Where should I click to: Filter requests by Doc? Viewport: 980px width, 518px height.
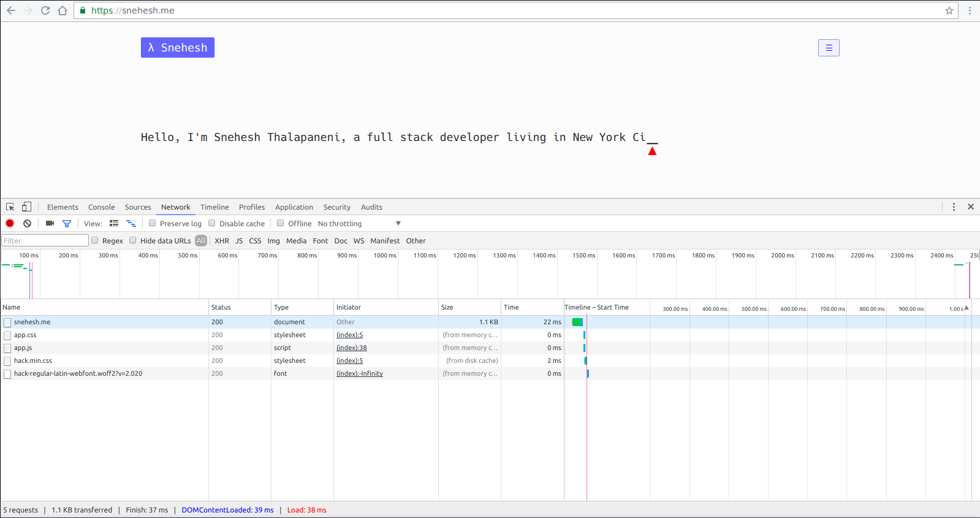click(341, 241)
